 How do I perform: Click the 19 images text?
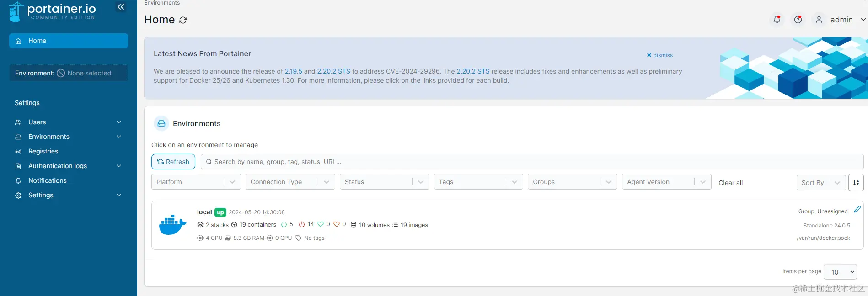pos(414,225)
